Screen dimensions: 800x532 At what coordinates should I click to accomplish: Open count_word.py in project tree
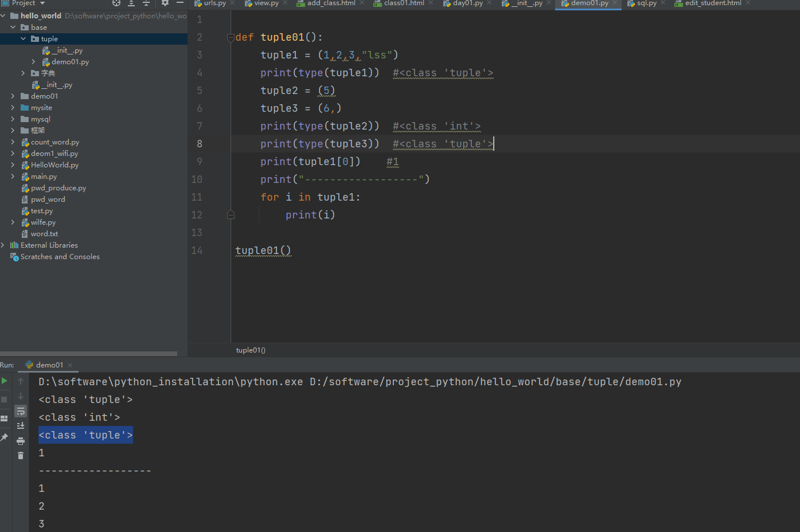pyautogui.click(x=55, y=142)
